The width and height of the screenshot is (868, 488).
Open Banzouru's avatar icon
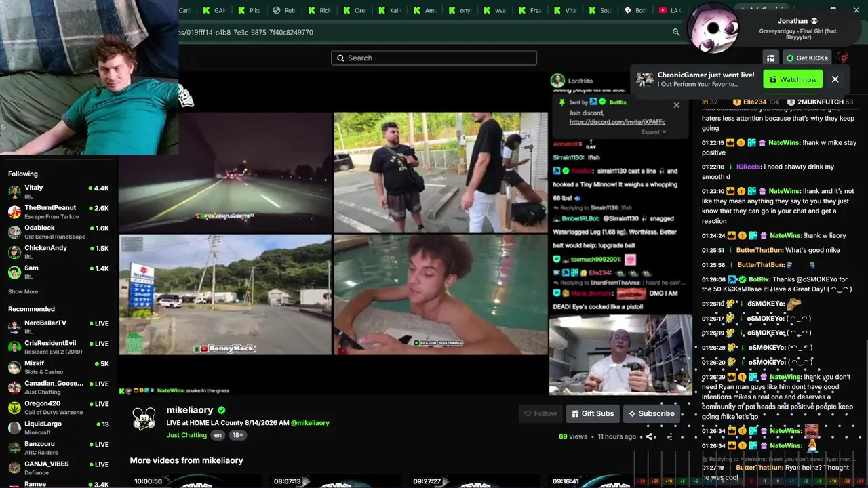click(14, 447)
